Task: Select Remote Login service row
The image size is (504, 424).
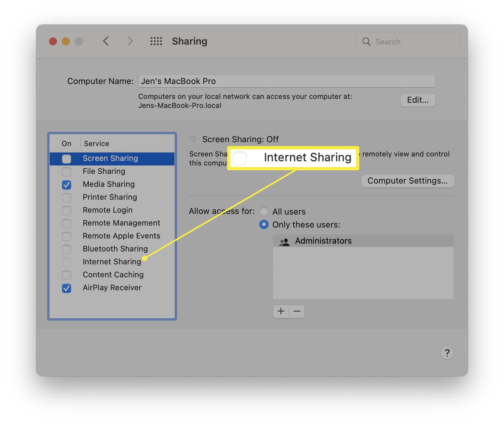Action: click(x=108, y=210)
